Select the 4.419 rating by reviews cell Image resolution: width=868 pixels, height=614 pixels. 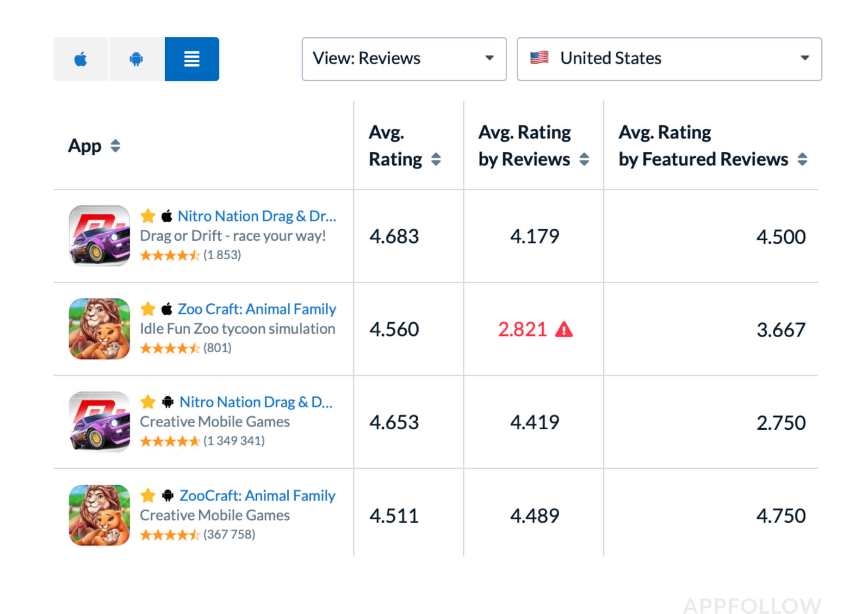534,422
